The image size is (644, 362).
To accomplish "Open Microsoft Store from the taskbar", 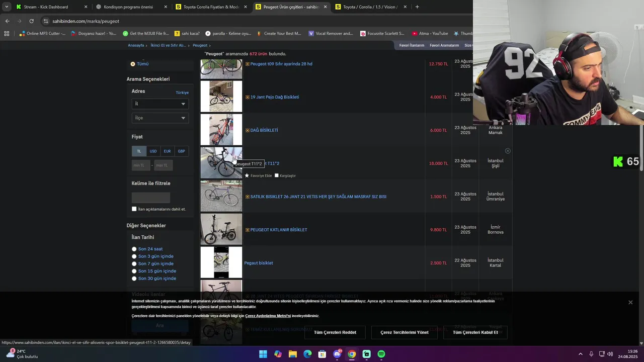I will coord(322,354).
